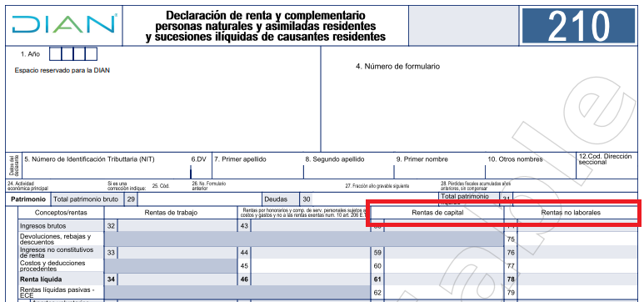This screenshot has height=302, width=644.
Task: Click the '12. Cód. Dirección seccional' field
Action: pos(607,171)
